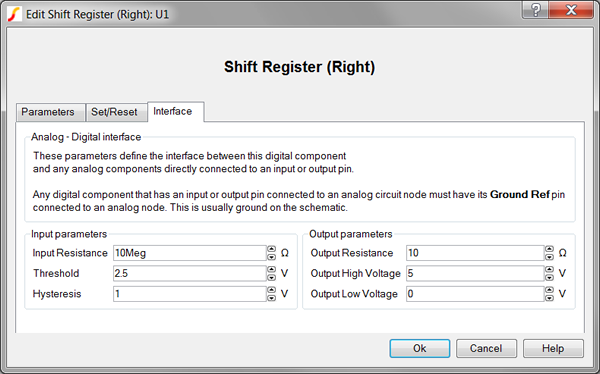Screen dimensions: 600x374
Task: Decrease Output Low Voltage with down arrow
Action: click(x=549, y=298)
